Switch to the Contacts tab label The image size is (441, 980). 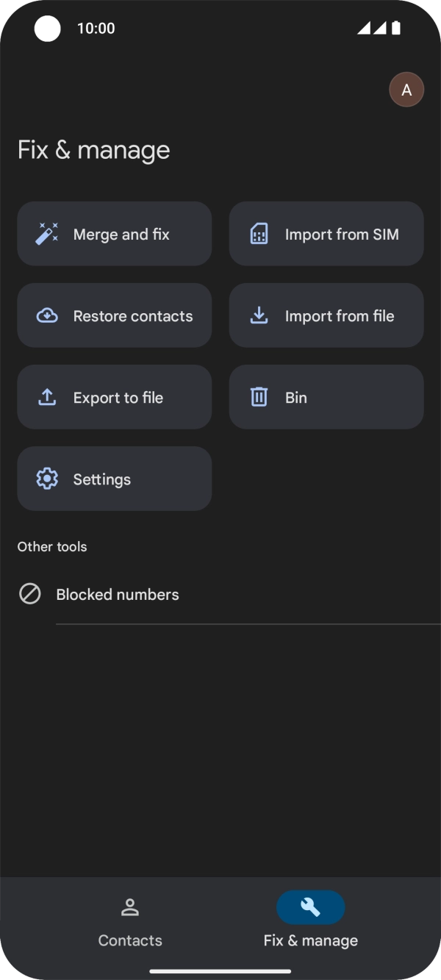coord(130,940)
